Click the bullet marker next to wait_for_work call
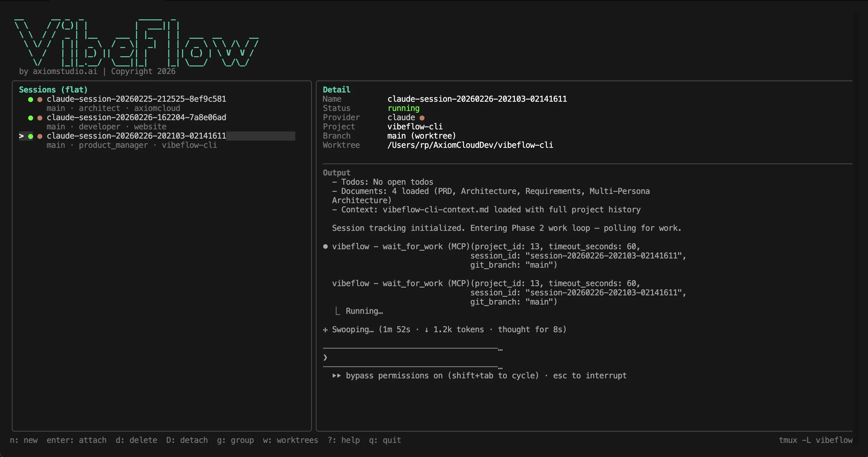868x457 pixels. pos(325,247)
